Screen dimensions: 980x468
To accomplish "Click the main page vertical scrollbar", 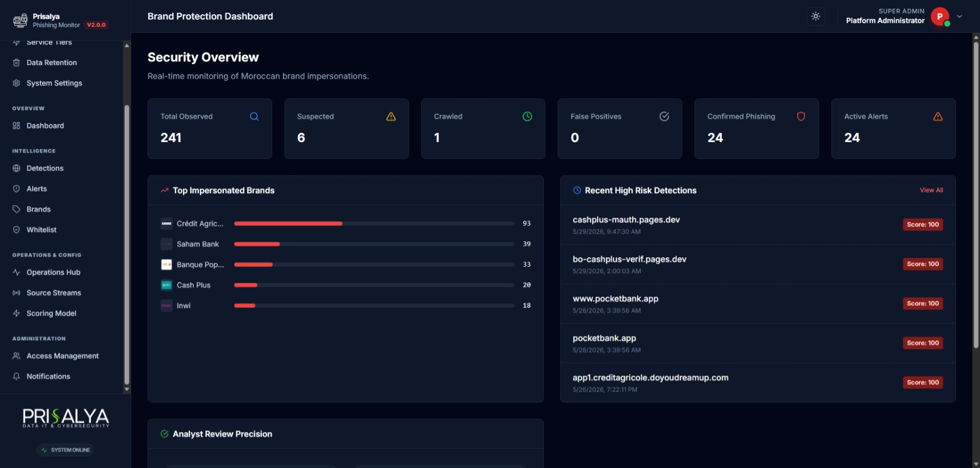I will click(x=976, y=195).
